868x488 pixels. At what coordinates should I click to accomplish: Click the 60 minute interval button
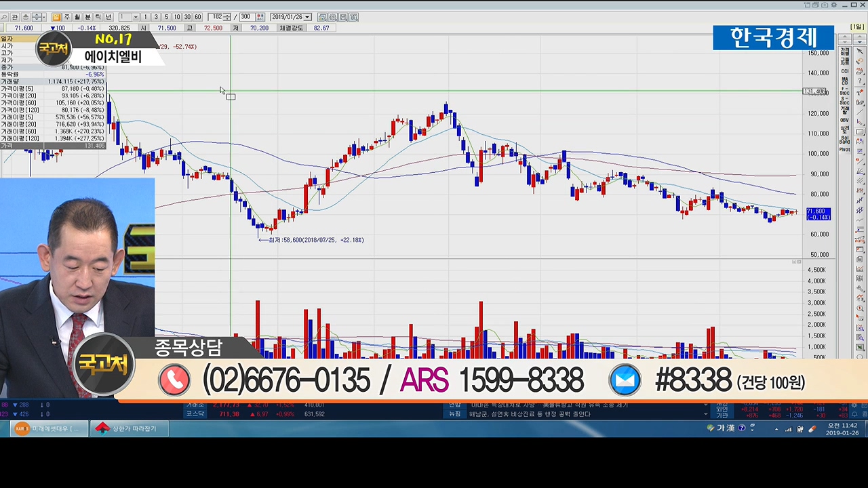pos(197,17)
